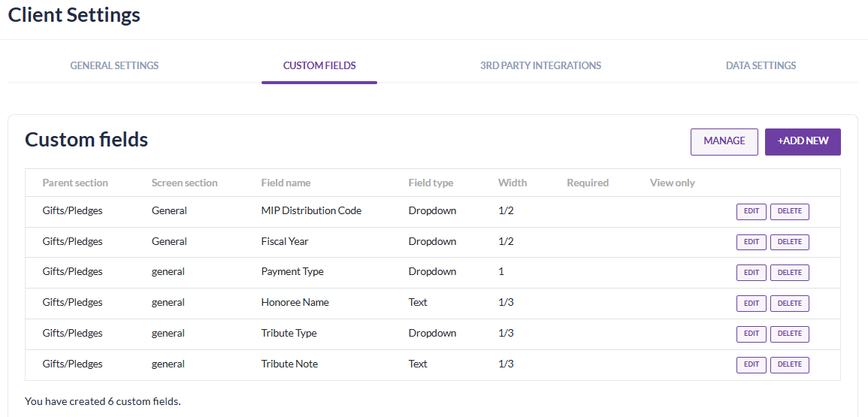This screenshot has width=868, height=417.
Task: Delete the MIP Distribution Code field
Action: point(789,211)
